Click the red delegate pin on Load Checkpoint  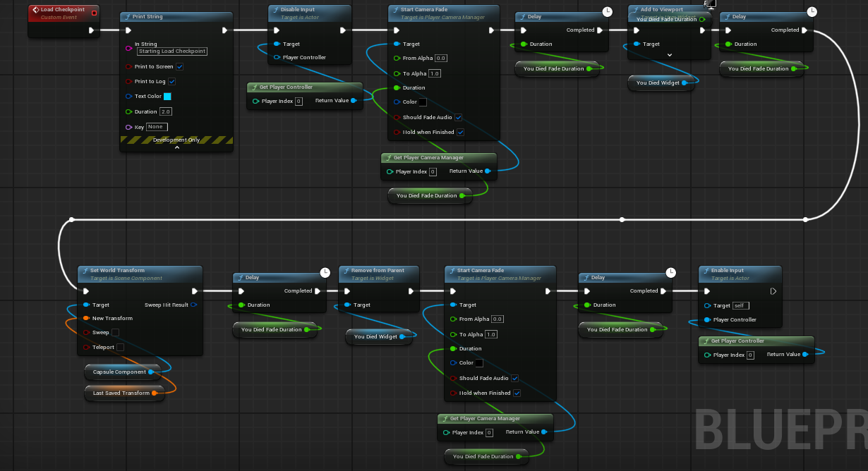click(x=94, y=13)
